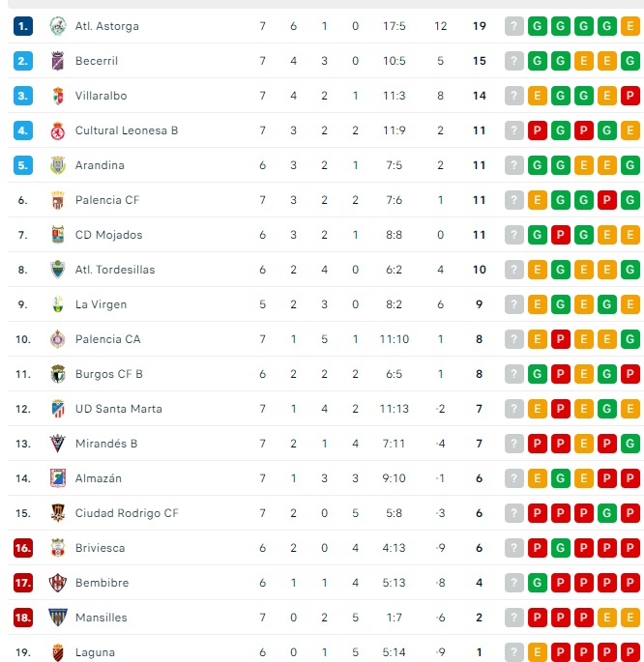Screen dimensions: 644x662
Task: Open the Villaralbo crest icon
Action: tap(57, 96)
